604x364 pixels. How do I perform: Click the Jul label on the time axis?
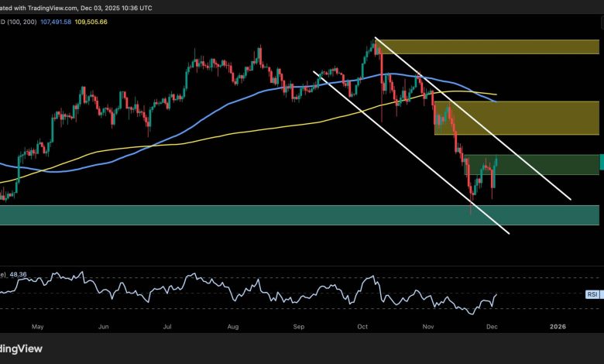point(168,328)
